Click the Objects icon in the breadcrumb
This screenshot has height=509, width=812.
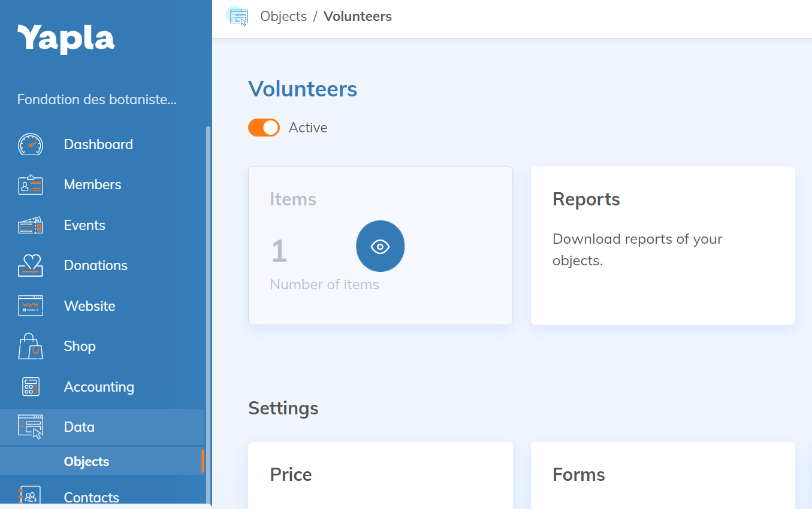pyautogui.click(x=239, y=17)
